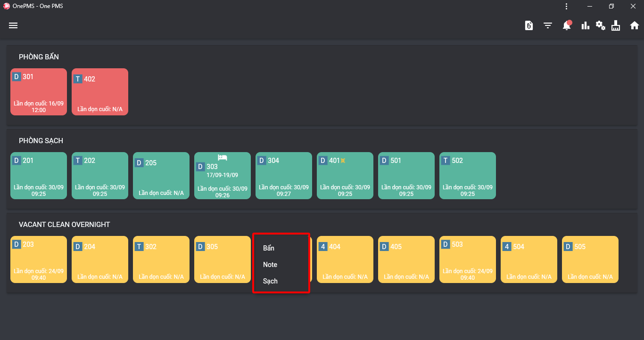The width and height of the screenshot is (644, 340).
Task: Select clean room card 205
Action: click(161, 176)
